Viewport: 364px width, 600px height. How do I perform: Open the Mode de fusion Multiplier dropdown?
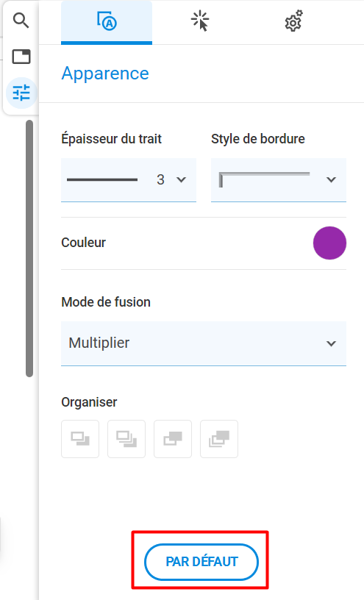(x=204, y=343)
